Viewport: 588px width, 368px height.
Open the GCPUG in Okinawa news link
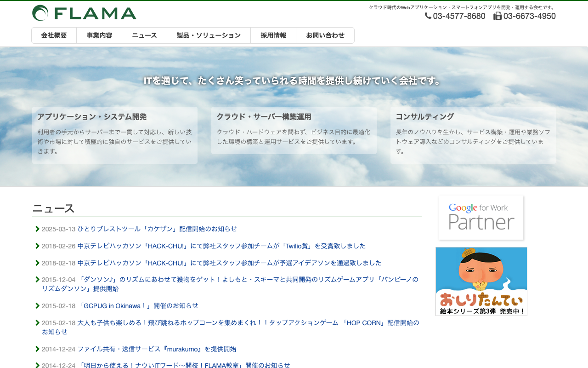point(138,305)
